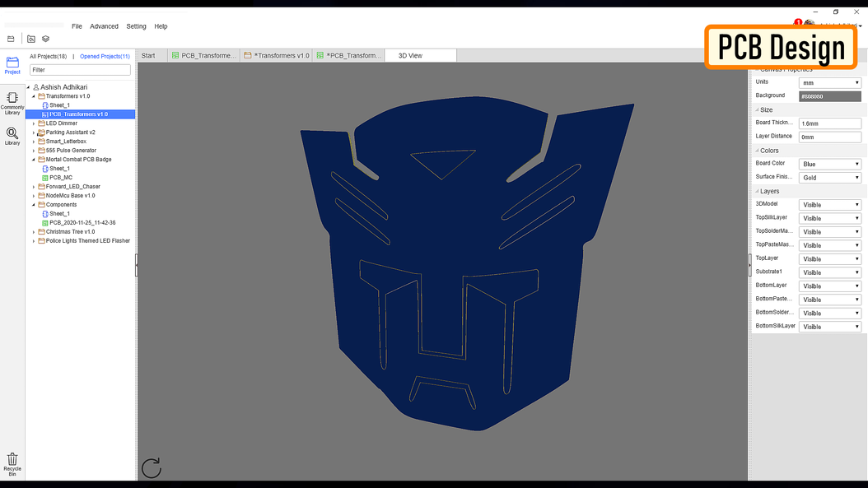
Task: Open the BottomLayer visibility dropdown
Action: click(830, 286)
